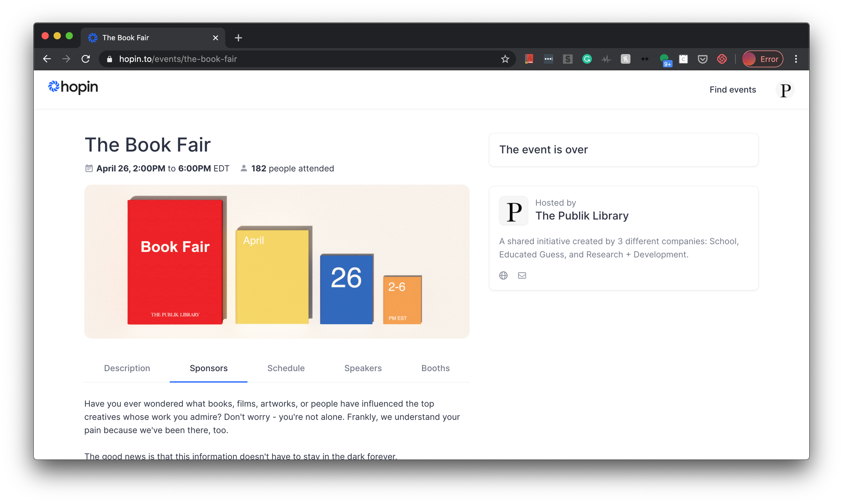Open the host's website globe icon
The width and height of the screenshot is (843, 504).
click(503, 276)
